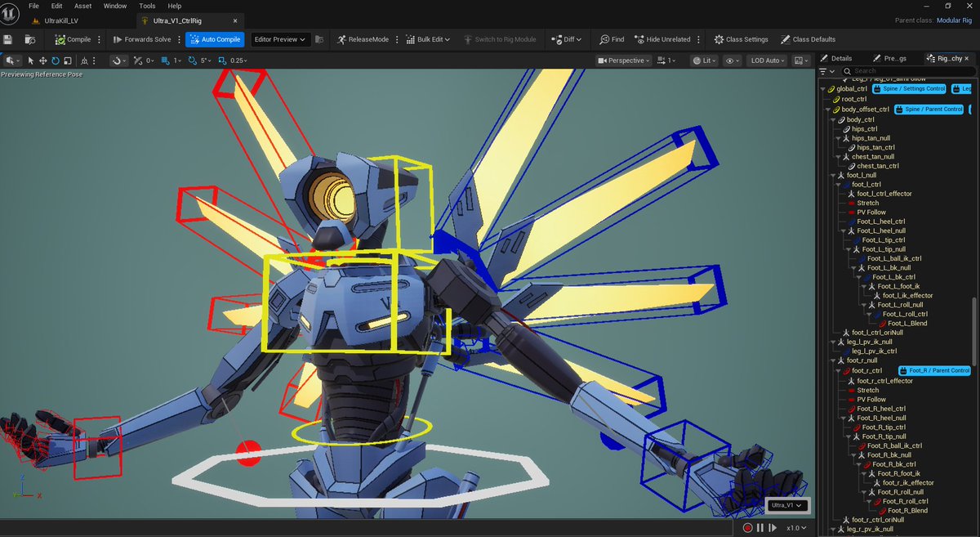Screen dimensions: 980x537
Task: Open the Help menu
Action: point(175,6)
